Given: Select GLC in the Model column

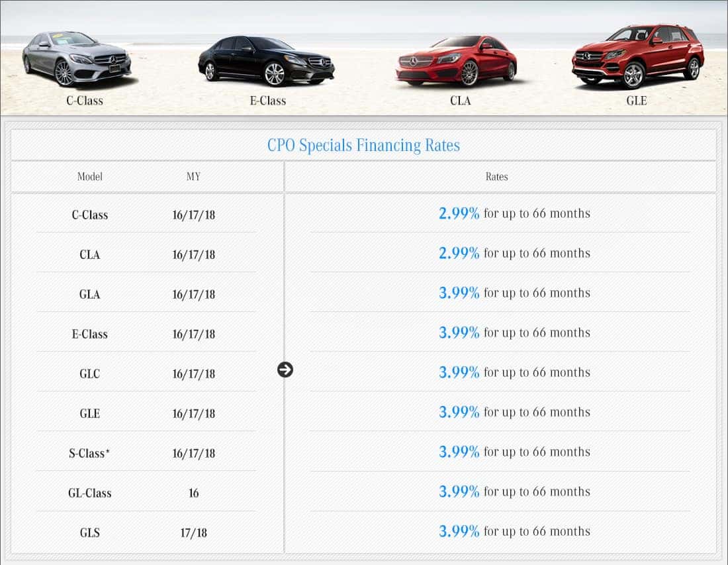Looking at the screenshot, I should (89, 374).
